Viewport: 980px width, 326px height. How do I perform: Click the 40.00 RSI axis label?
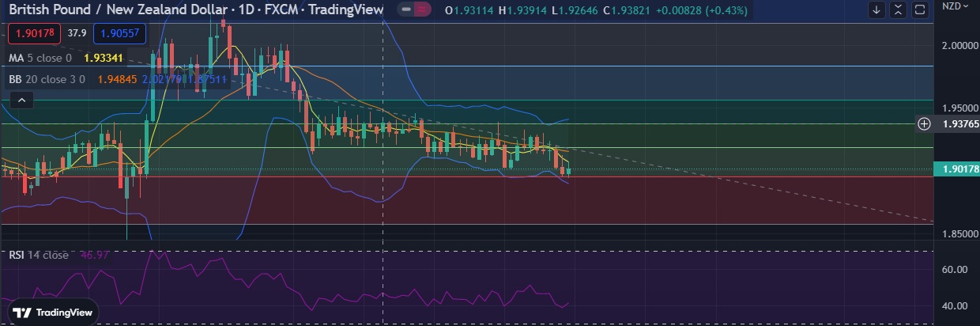(x=955, y=305)
